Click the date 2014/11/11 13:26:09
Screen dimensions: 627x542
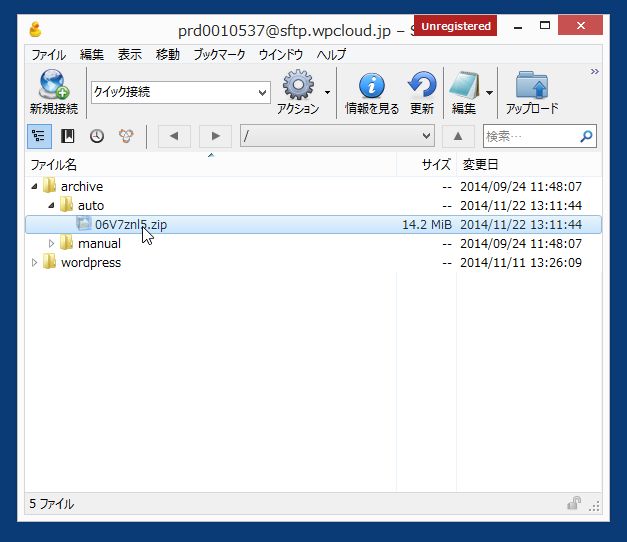coord(521,262)
